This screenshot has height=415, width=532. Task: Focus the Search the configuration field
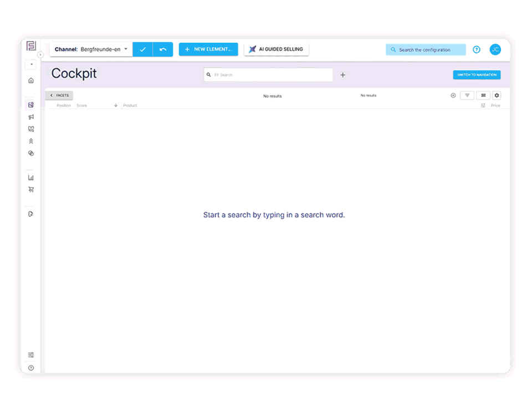click(x=426, y=49)
